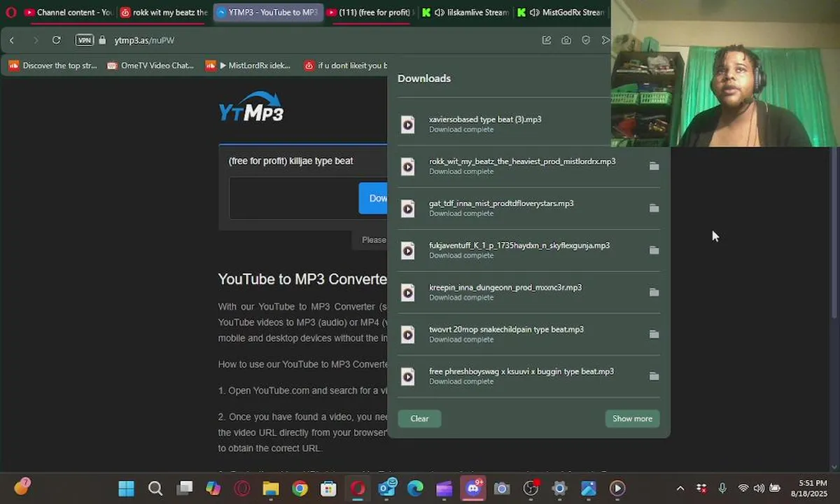Open volume speaker tray icon
Image resolution: width=840 pixels, height=504 pixels.
759,489
